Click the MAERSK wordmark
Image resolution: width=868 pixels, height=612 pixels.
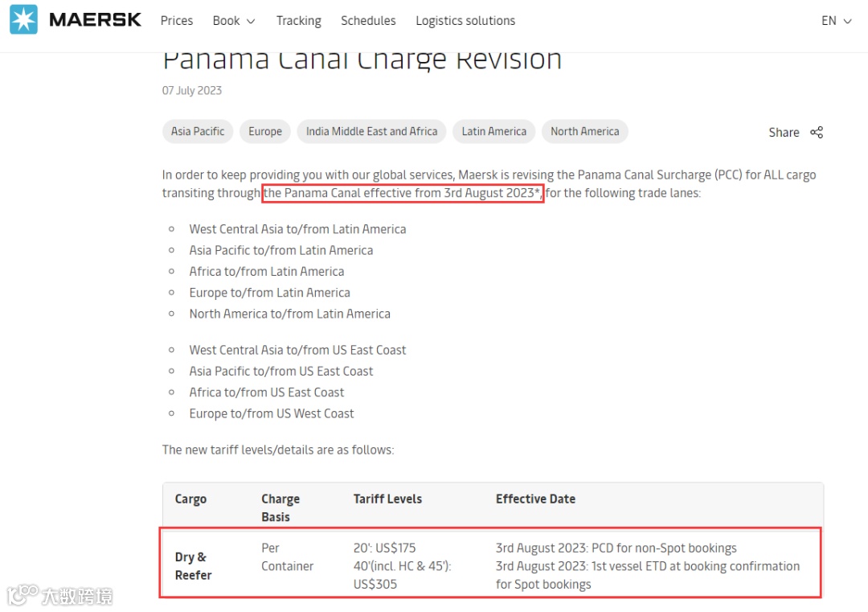tap(95, 20)
